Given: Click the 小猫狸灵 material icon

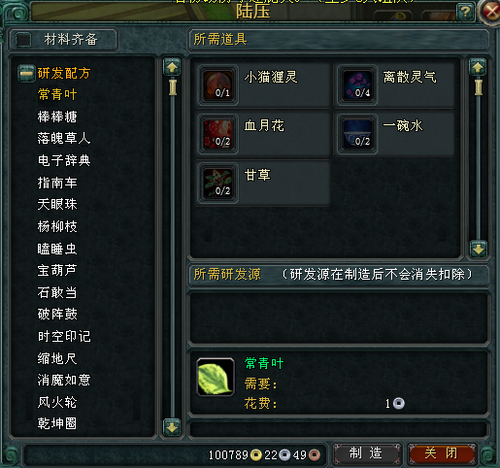Looking at the screenshot, I should (218, 85).
